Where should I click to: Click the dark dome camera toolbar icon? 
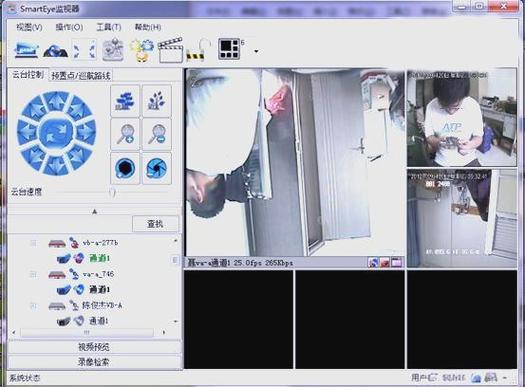click(x=55, y=51)
